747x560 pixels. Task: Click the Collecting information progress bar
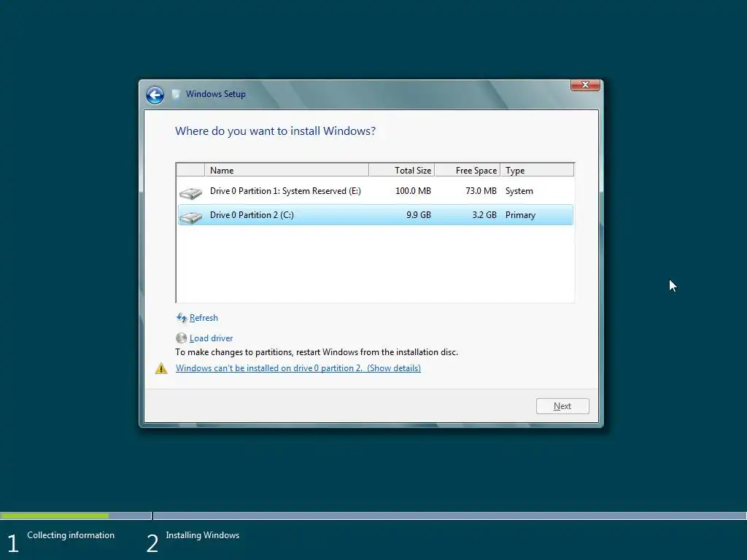coord(76,516)
